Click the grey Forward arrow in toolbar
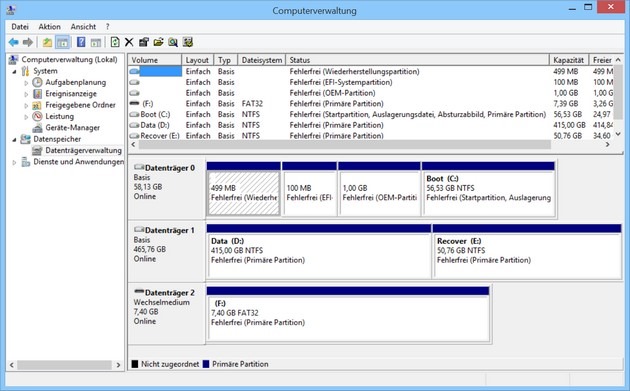This screenshot has height=391, width=630. (28, 42)
